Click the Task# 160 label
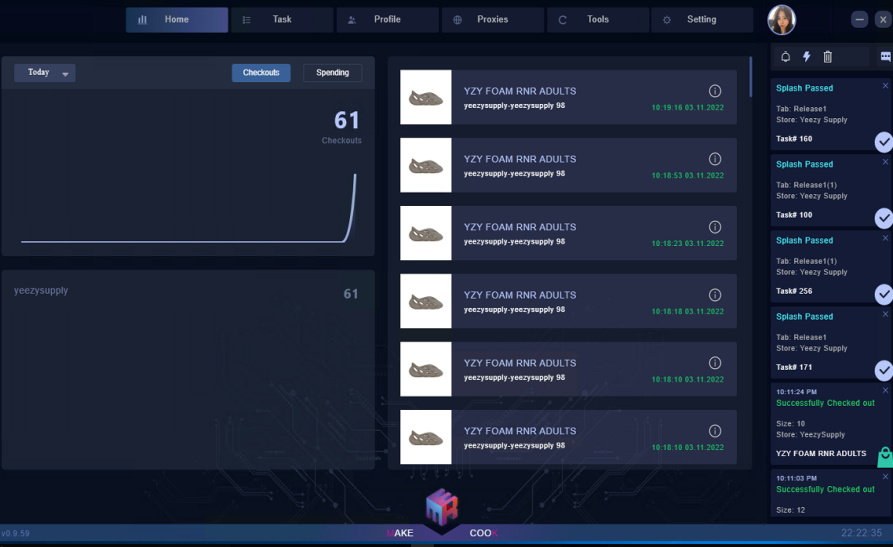Screen dimensions: 893x547 click(x=794, y=138)
